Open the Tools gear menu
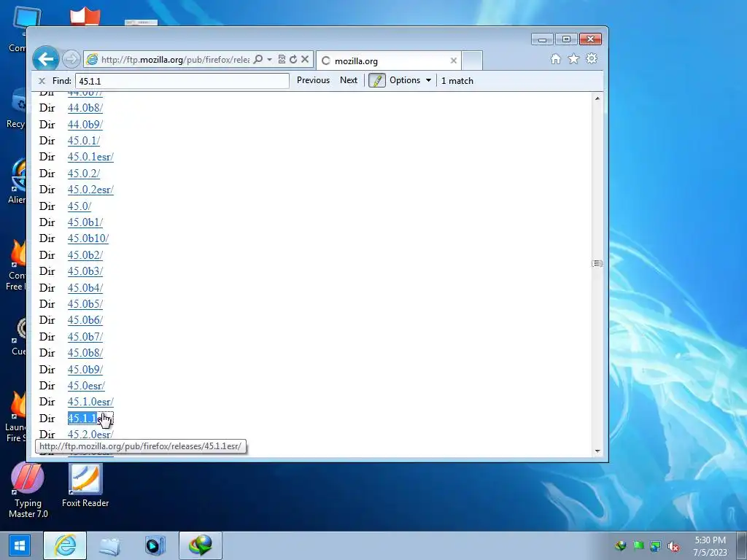 pyautogui.click(x=592, y=59)
